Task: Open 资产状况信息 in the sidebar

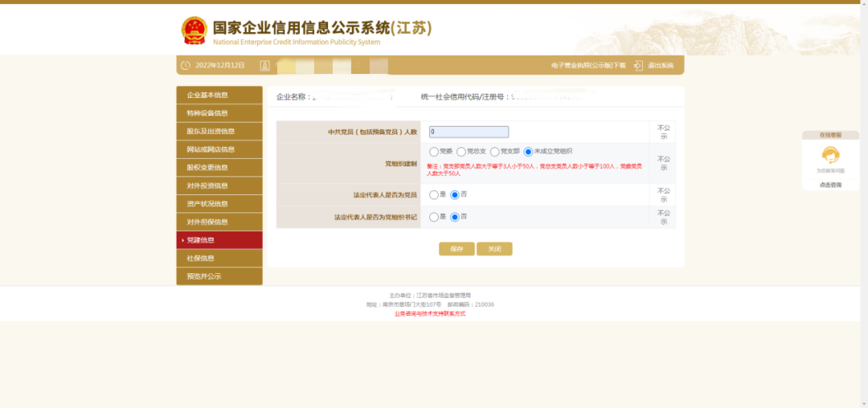Action: (x=219, y=204)
